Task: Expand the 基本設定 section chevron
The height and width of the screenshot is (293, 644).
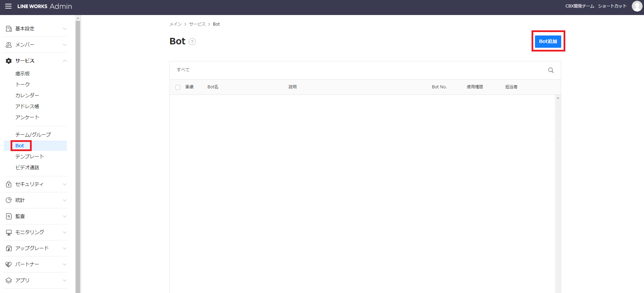Action: [65, 29]
